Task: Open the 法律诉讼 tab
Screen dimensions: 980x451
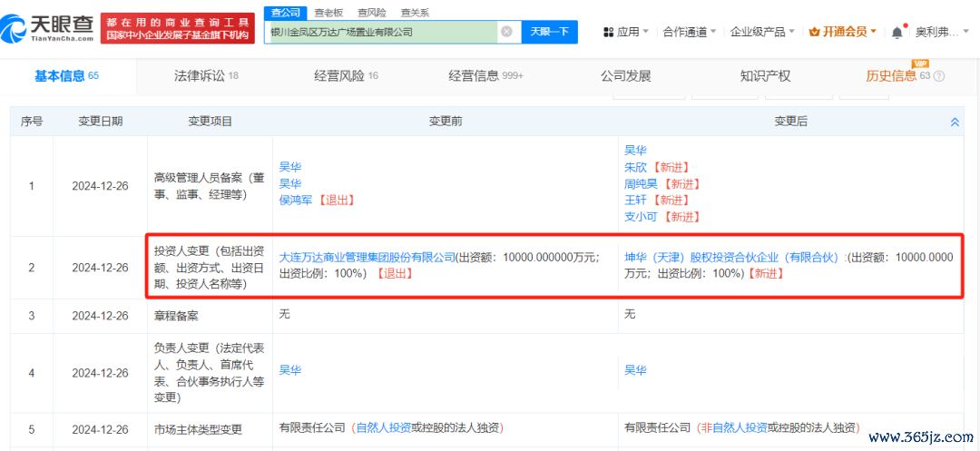Action: coord(206,76)
